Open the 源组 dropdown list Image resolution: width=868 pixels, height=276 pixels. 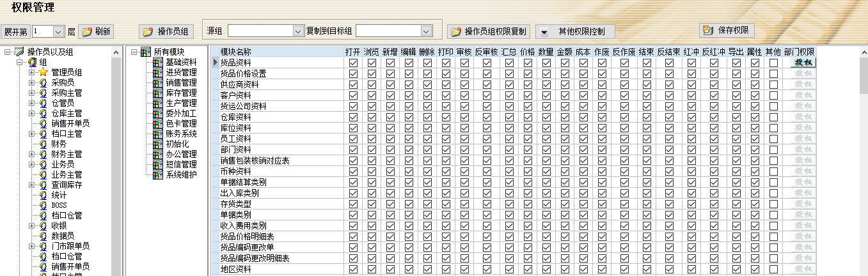click(297, 31)
